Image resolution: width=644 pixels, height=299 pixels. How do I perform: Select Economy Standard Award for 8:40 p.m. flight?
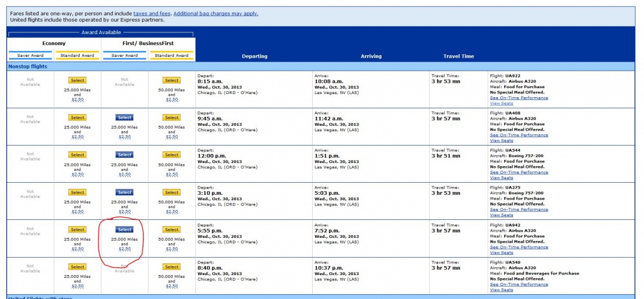78,267
